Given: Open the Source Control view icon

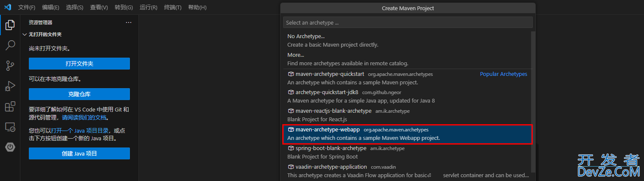Looking at the screenshot, I should pyautogui.click(x=10, y=65).
